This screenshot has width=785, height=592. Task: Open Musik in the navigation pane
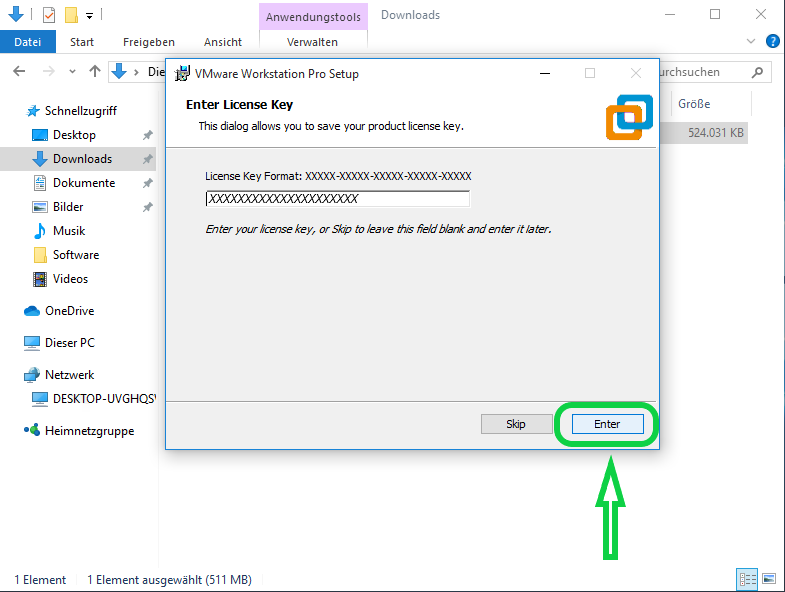(59, 231)
